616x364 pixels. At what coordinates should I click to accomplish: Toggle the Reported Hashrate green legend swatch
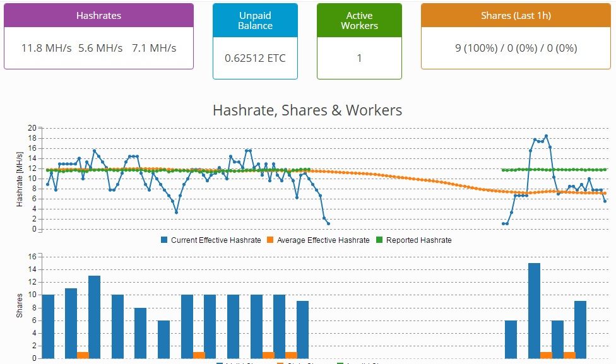pos(379,240)
